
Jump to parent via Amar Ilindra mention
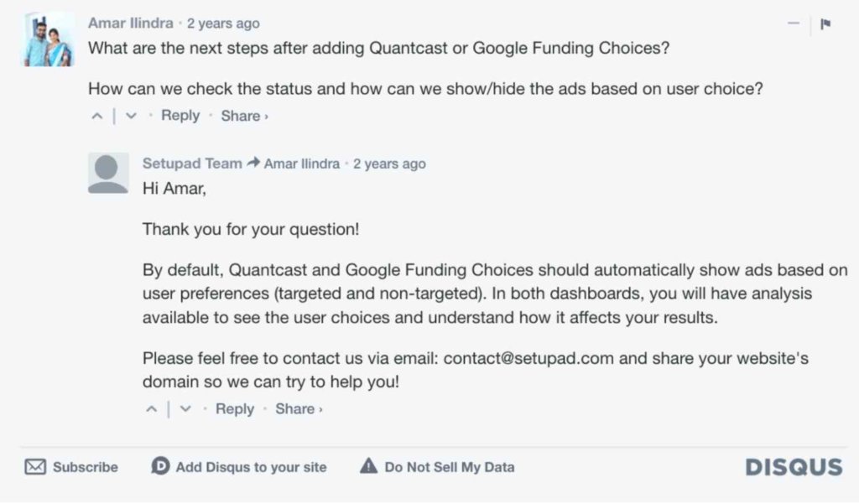(301, 164)
